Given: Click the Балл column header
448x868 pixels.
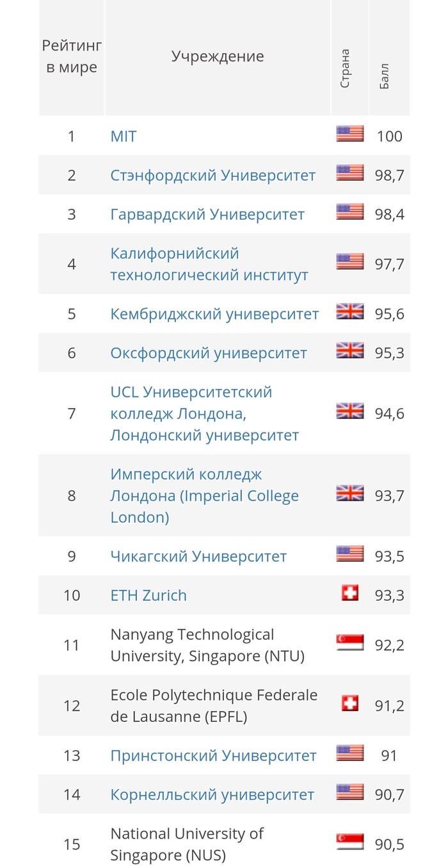Looking at the screenshot, I should tap(384, 76).
